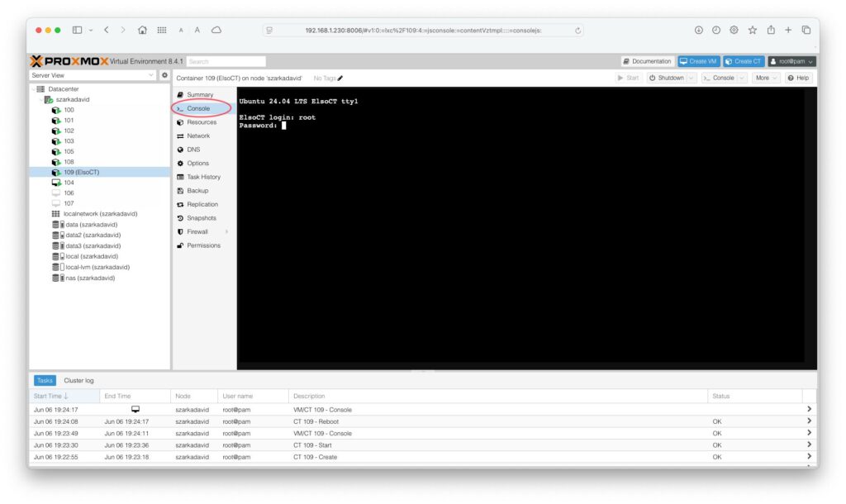Bookmark the page with star icon
This screenshot has height=504, width=846.
click(x=753, y=31)
